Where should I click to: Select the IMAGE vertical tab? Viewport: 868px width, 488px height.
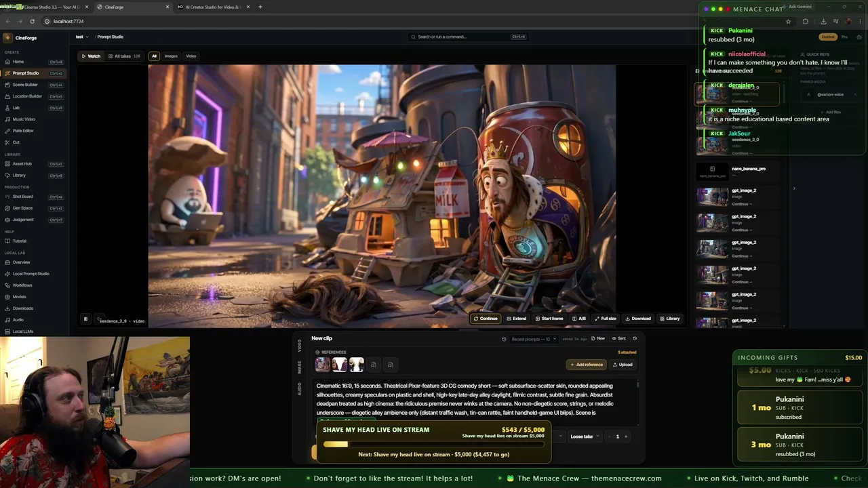300,367
